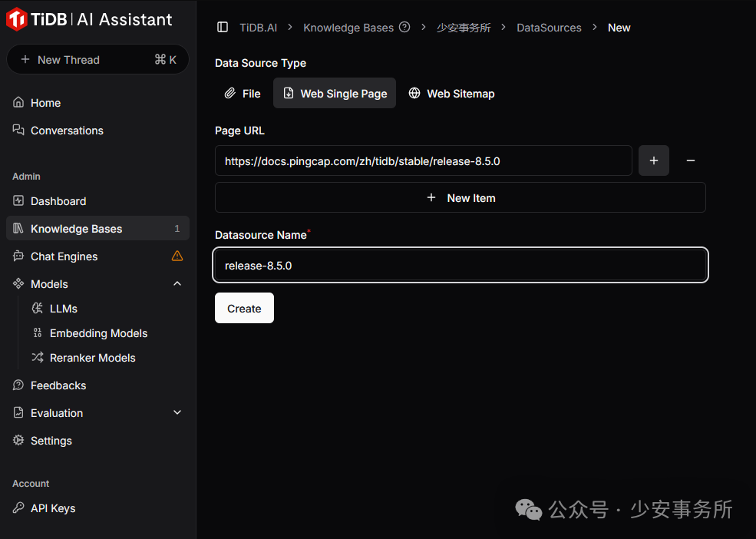Screen dimensions: 756x539
Task: Click the Datasource Name label
Action: pos(261,235)
